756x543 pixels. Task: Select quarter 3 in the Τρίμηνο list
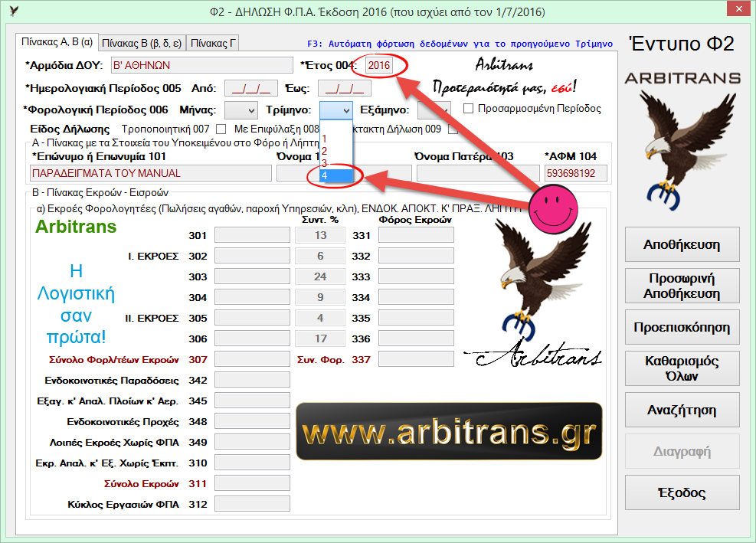click(x=336, y=163)
